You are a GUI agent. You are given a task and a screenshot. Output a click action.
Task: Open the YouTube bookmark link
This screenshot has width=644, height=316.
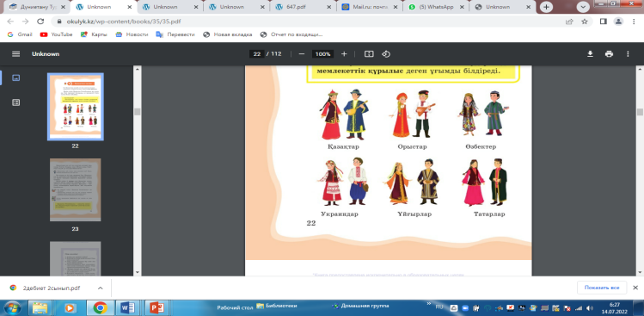click(x=56, y=34)
